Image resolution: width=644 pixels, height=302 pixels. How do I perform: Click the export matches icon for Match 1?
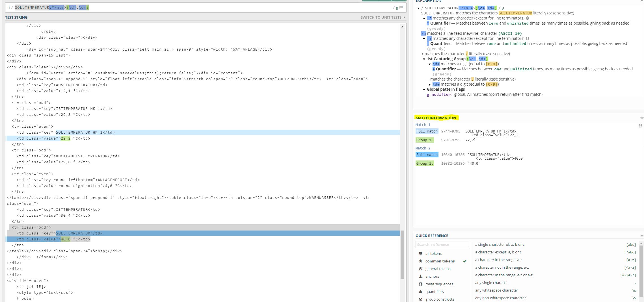[640, 126]
